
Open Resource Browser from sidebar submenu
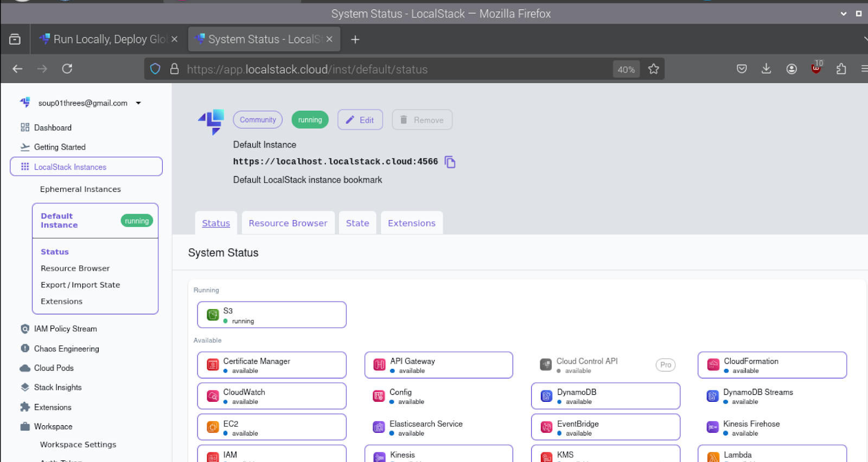pos(75,268)
